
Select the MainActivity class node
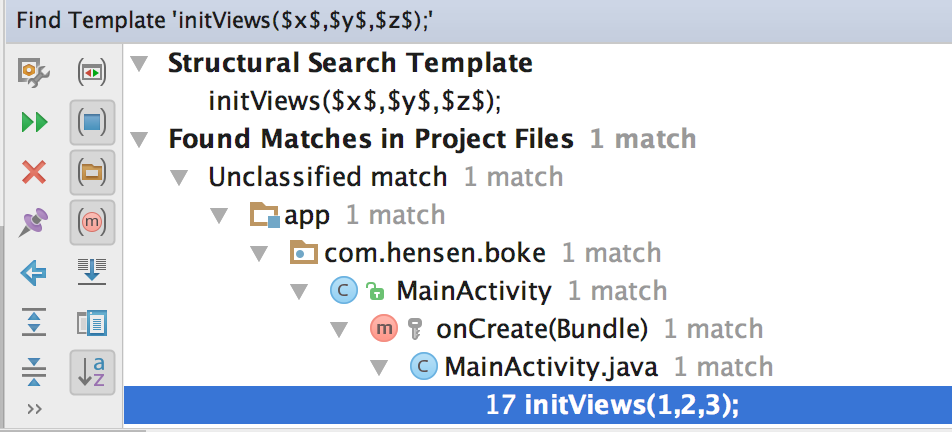tap(474, 291)
